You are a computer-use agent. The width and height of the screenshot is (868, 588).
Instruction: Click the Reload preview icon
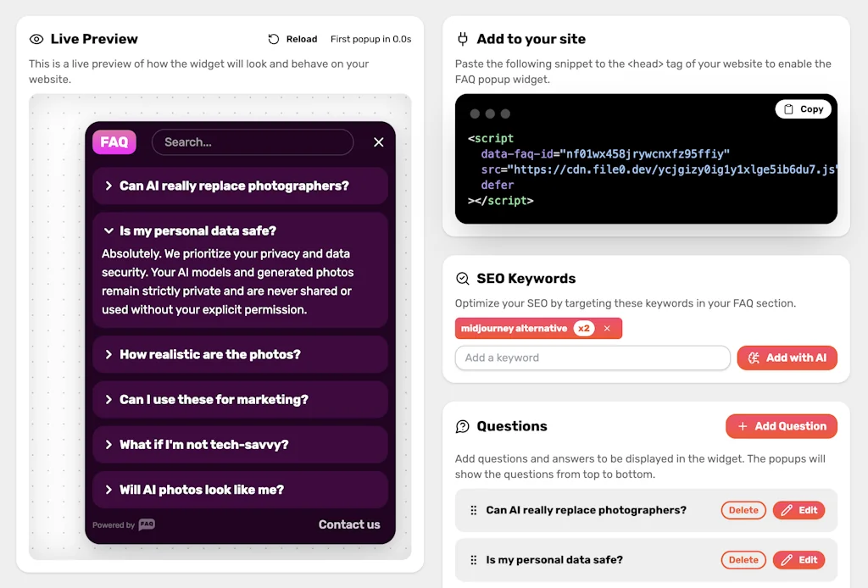tap(274, 39)
